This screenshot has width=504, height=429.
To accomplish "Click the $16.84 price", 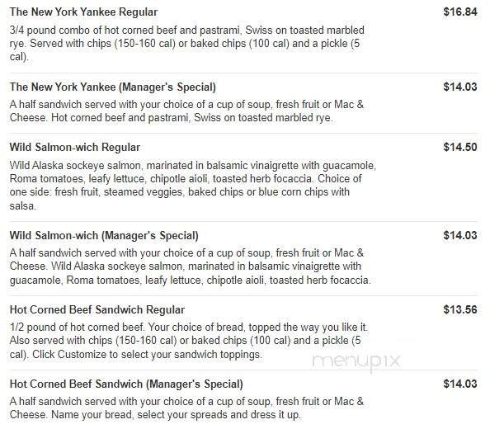I will point(462,12).
